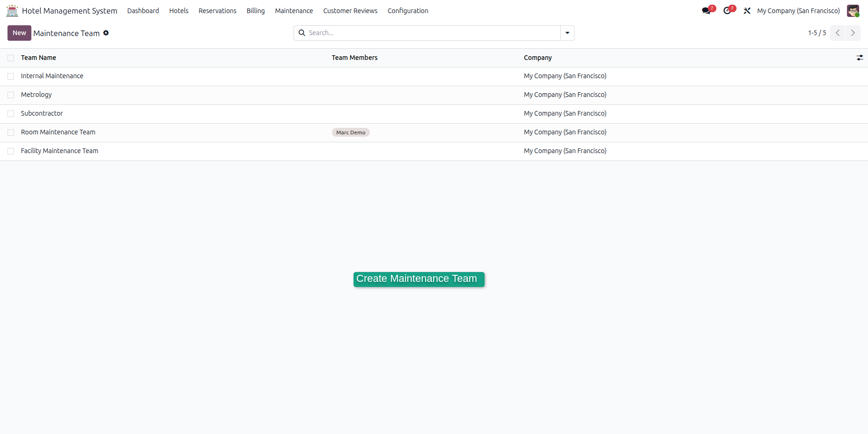This screenshot has width=868, height=434.
Task: Open the Reservations menu
Action: (x=217, y=11)
